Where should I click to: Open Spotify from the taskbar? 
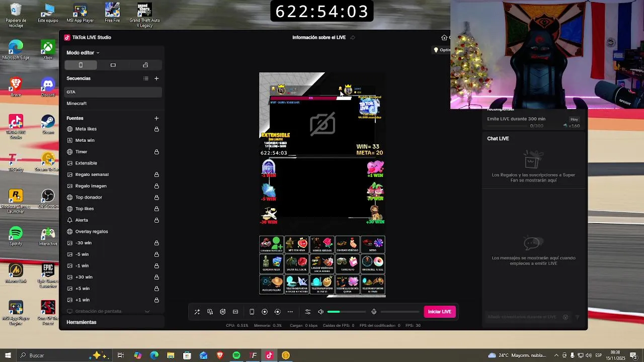point(236,355)
